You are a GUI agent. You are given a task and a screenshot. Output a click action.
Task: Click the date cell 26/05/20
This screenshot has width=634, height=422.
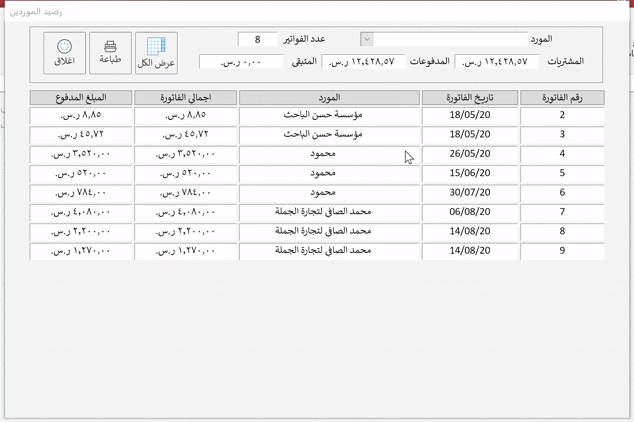pos(470,154)
